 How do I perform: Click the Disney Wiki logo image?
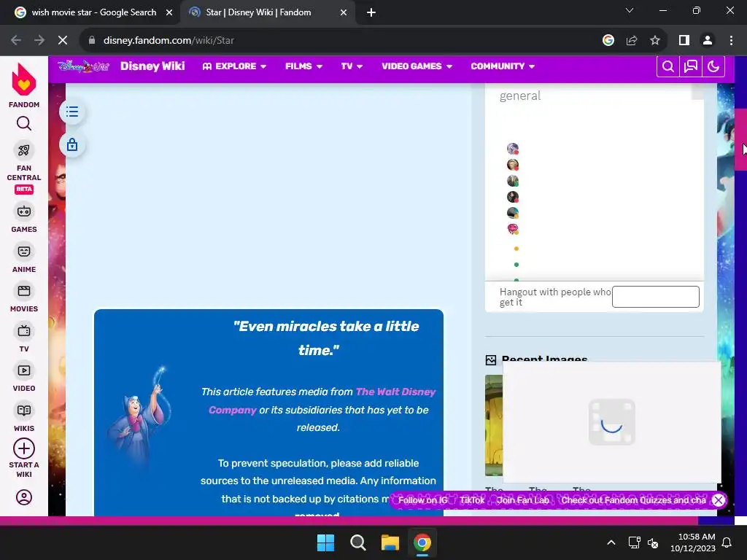pos(83,66)
